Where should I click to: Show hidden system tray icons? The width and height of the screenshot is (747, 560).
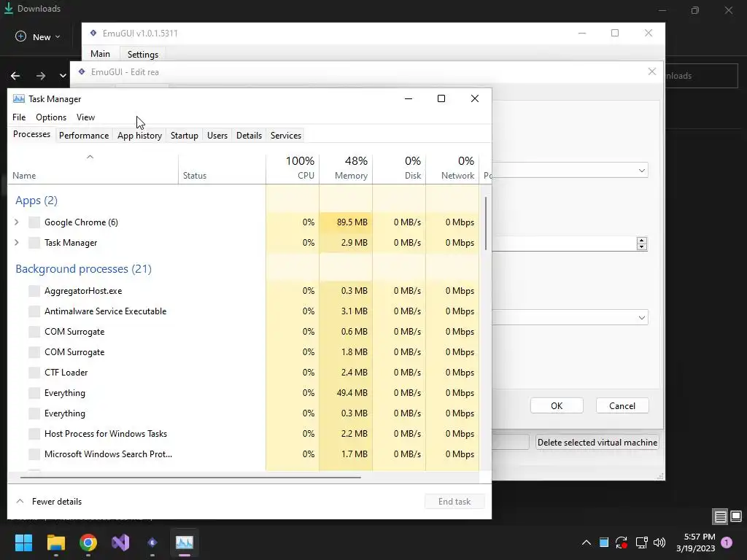(x=587, y=542)
